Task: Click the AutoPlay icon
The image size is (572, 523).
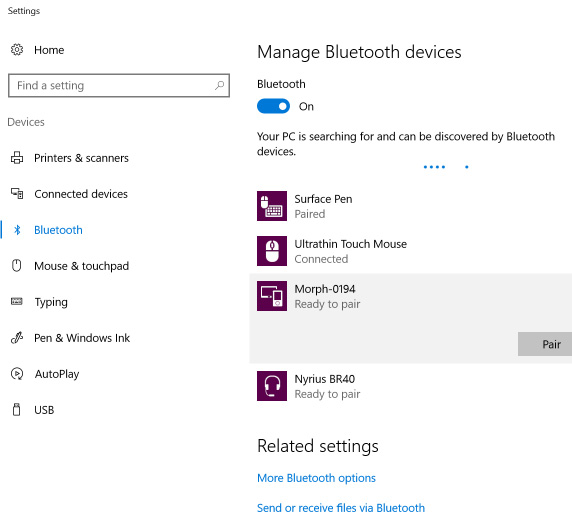Action: coord(17,373)
